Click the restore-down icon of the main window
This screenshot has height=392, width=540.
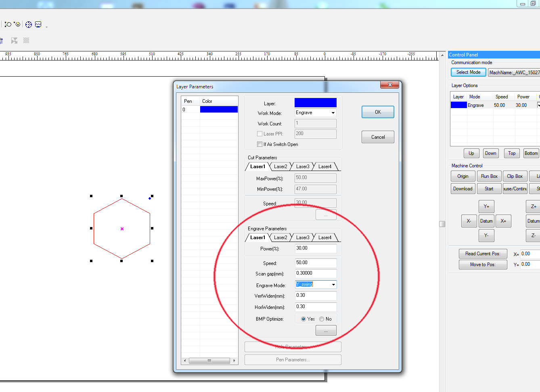[x=533, y=3]
